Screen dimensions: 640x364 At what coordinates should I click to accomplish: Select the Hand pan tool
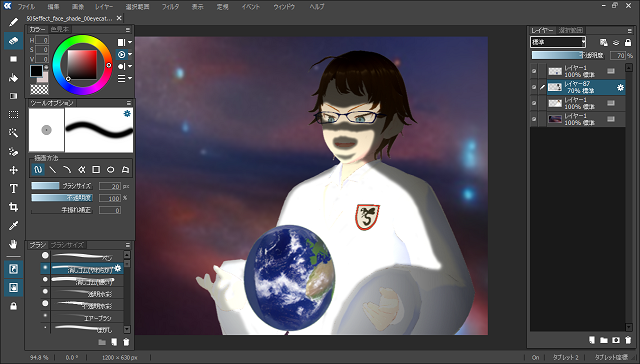tap(13, 244)
